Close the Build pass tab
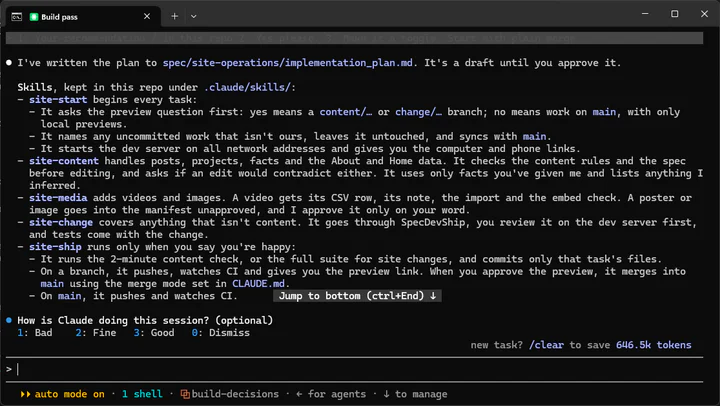This screenshot has width=720, height=406. pyautogui.click(x=147, y=17)
